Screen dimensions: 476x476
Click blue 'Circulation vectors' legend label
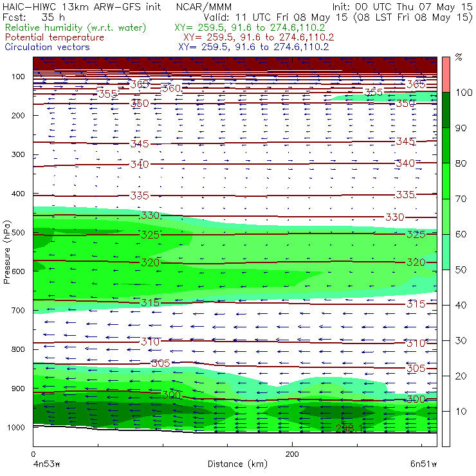[x=47, y=47]
